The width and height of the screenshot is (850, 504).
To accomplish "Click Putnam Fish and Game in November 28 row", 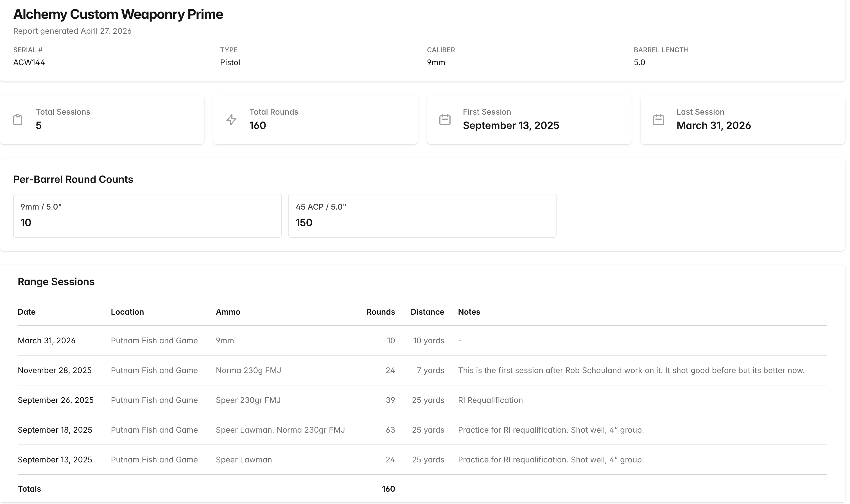I will click(154, 370).
